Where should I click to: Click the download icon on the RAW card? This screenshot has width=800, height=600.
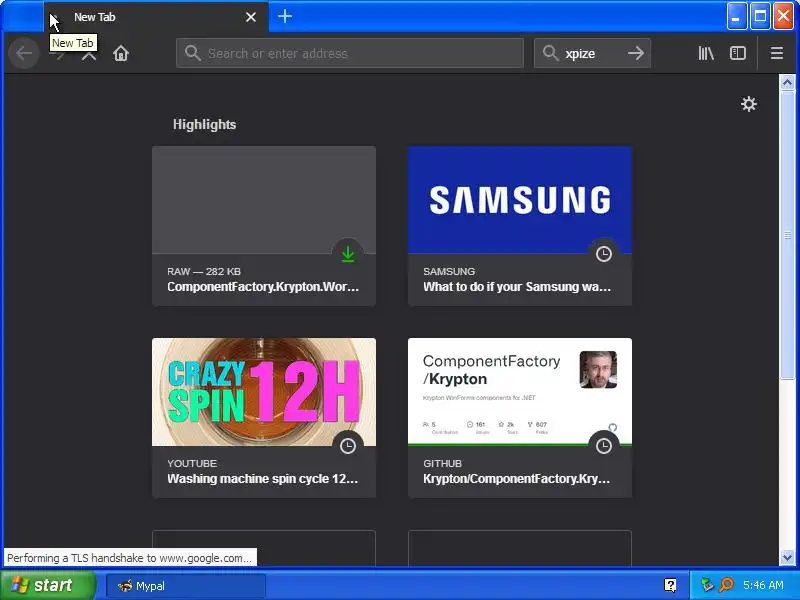[x=348, y=254]
